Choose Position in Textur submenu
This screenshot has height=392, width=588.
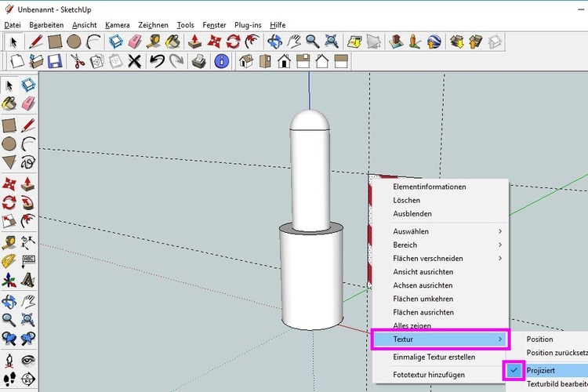[x=539, y=339]
